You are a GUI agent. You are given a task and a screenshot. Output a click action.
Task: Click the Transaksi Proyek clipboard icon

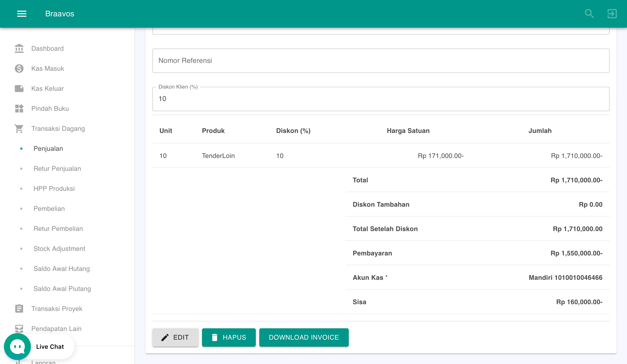pyautogui.click(x=19, y=308)
